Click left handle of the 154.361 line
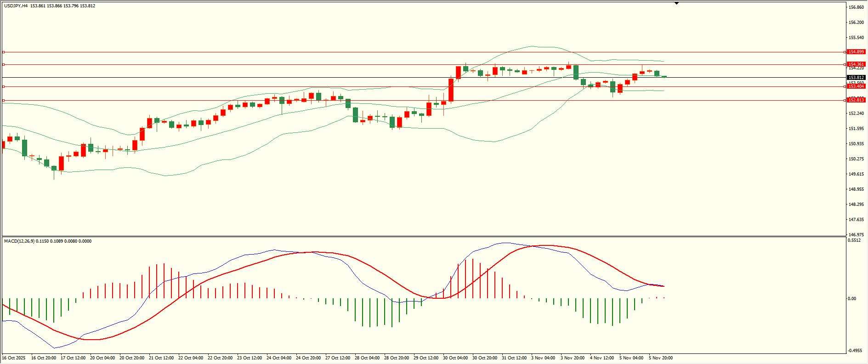The image size is (868, 364). pos(3,64)
